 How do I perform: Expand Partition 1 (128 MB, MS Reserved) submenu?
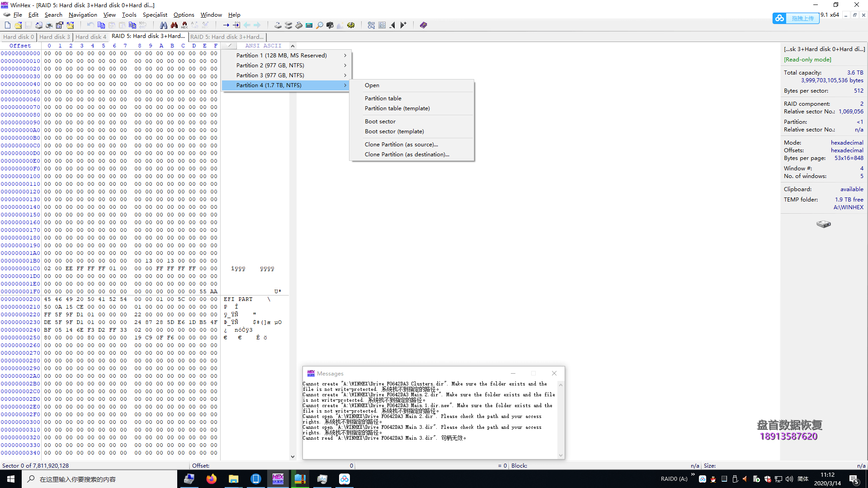(x=286, y=56)
